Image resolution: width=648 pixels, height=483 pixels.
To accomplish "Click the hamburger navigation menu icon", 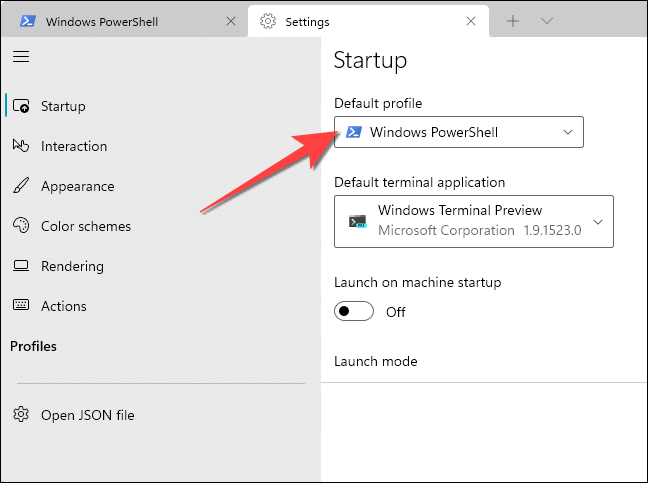I will [x=21, y=57].
